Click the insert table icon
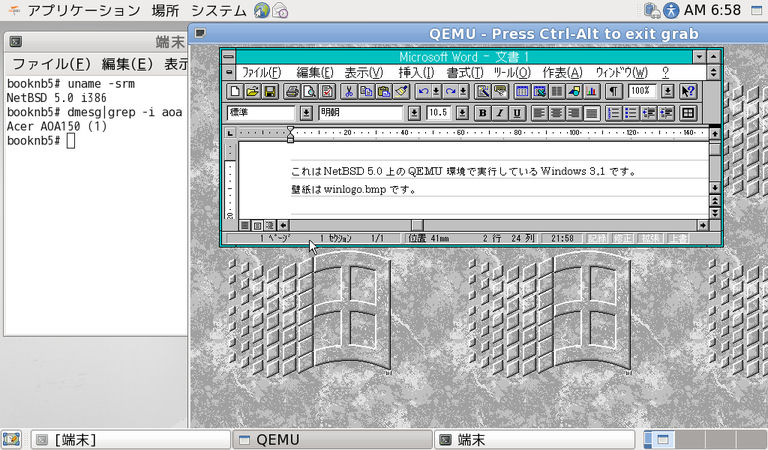 click(523, 91)
